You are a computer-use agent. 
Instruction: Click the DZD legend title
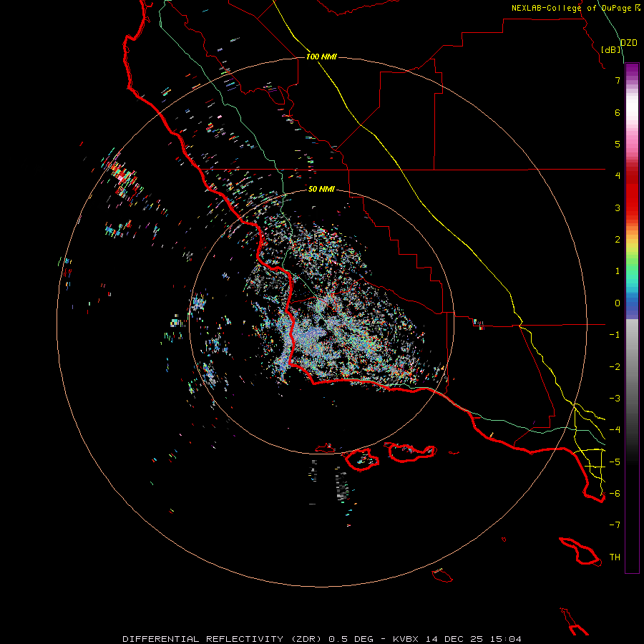click(x=629, y=43)
